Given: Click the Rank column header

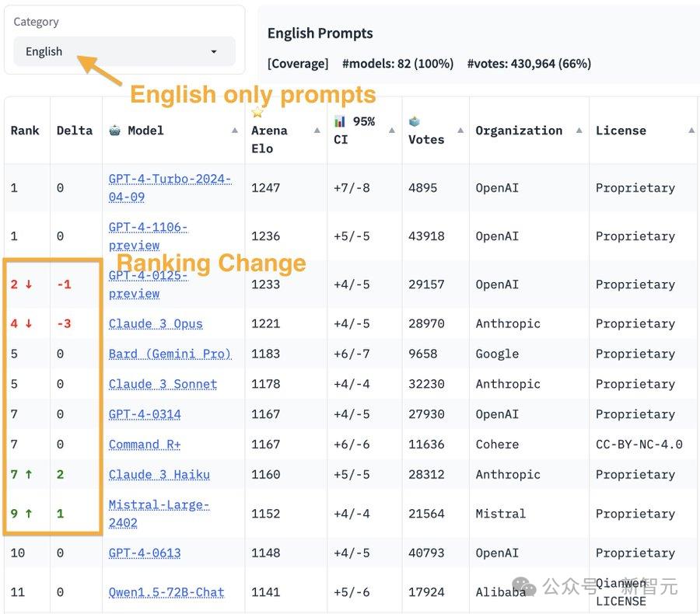Looking at the screenshot, I should pyautogui.click(x=25, y=131).
